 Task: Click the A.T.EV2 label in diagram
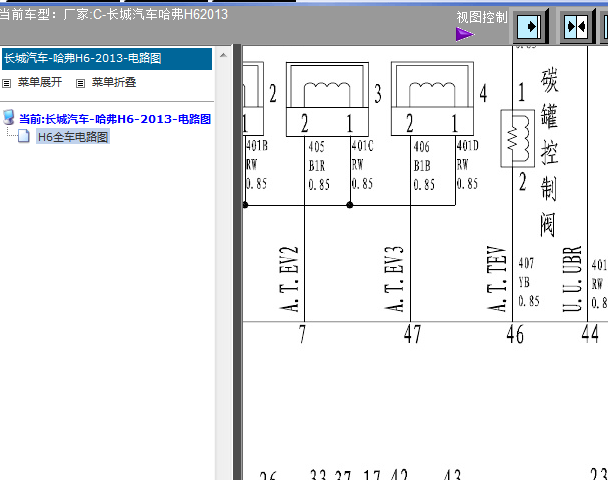(289, 279)
